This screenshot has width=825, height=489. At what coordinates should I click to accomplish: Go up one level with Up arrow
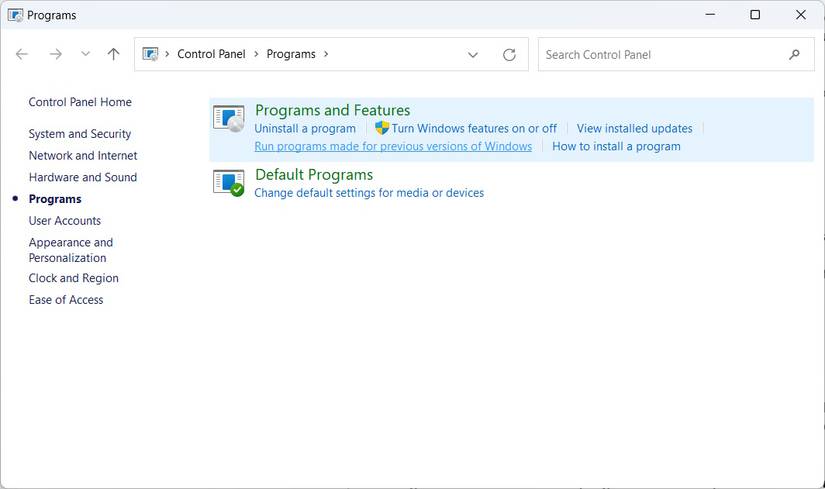[113, 54]
